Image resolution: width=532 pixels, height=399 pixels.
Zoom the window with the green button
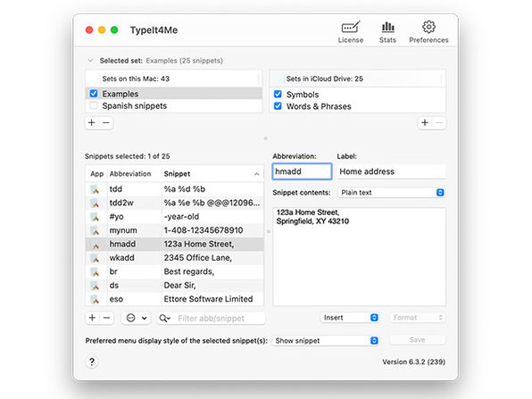click(114, 29)
